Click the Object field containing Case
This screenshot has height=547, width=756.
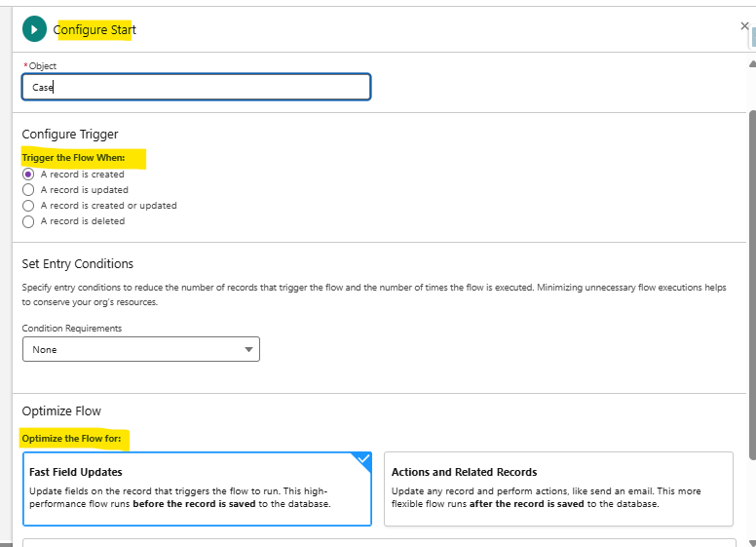point(196,87)
